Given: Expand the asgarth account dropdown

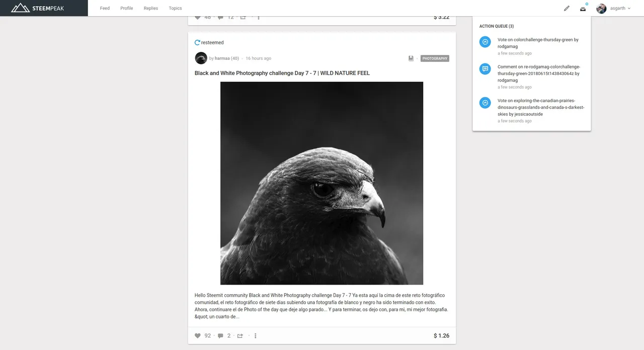Looking at the screenshot, I should click(620, 8).
